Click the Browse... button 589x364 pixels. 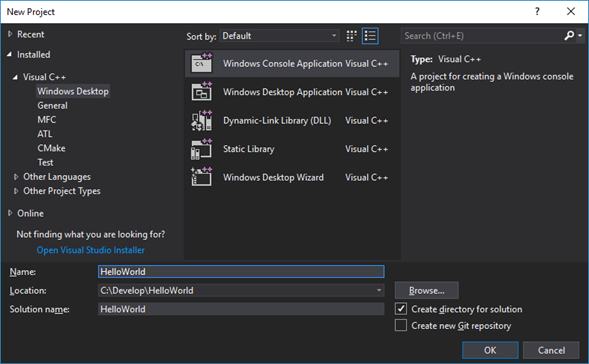click(427, 290)
